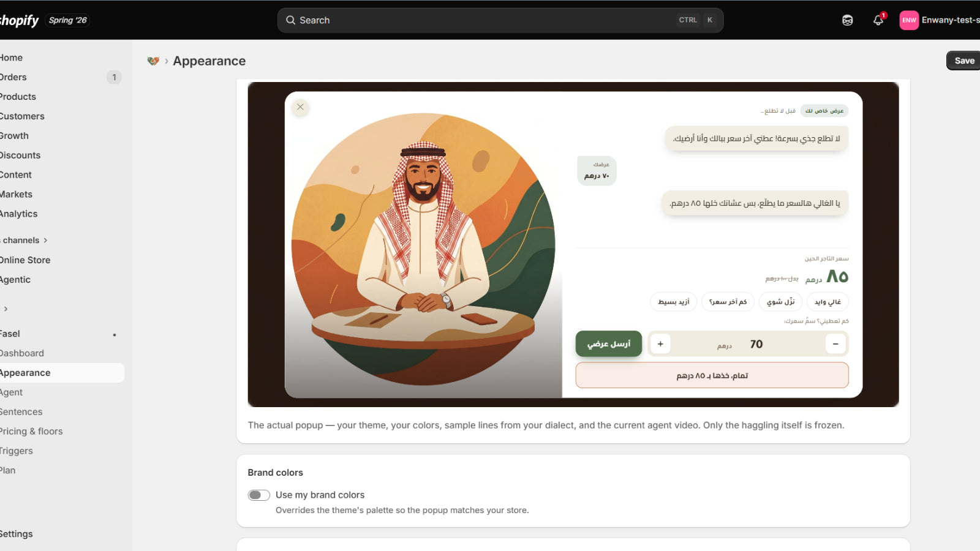Click the Sidekick assistant icon in top bar
Image resolution: width=980 pixels, height=551 pixels.
[847, 20]
